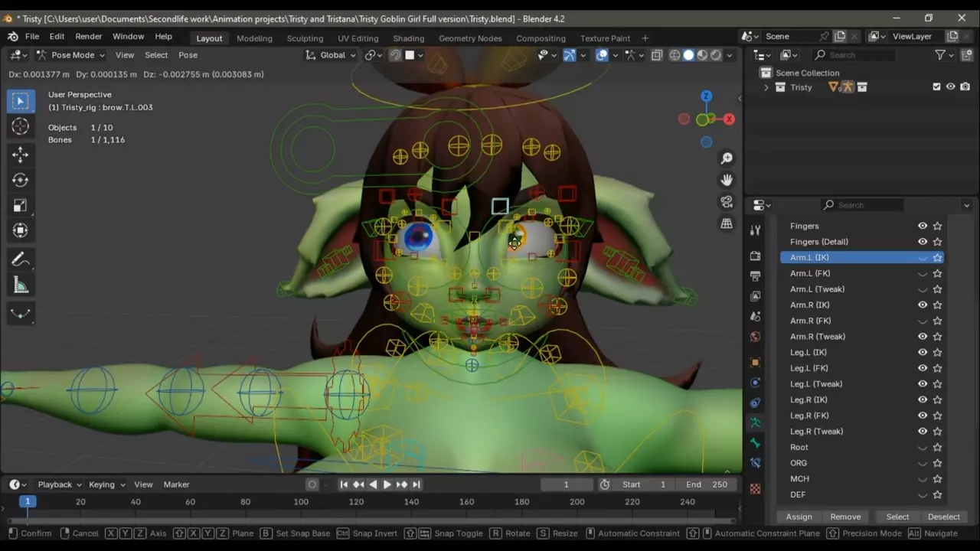Select the Annotate tool

21,259
